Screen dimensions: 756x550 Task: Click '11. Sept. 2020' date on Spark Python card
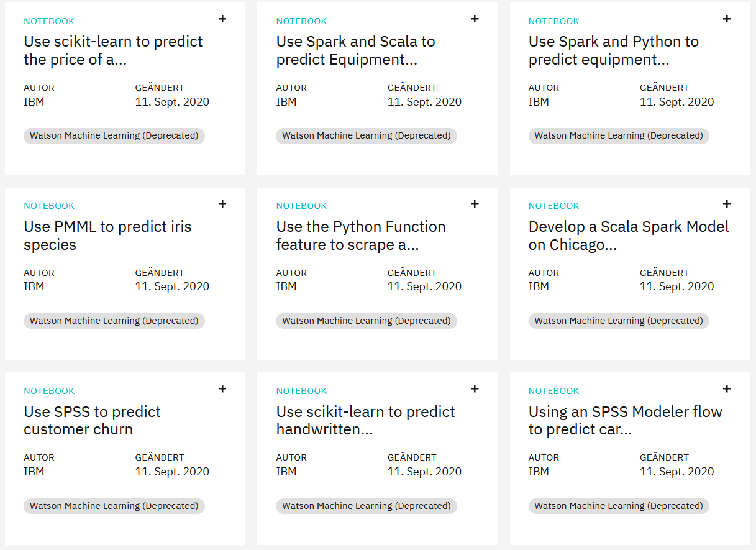click(677, 102)
